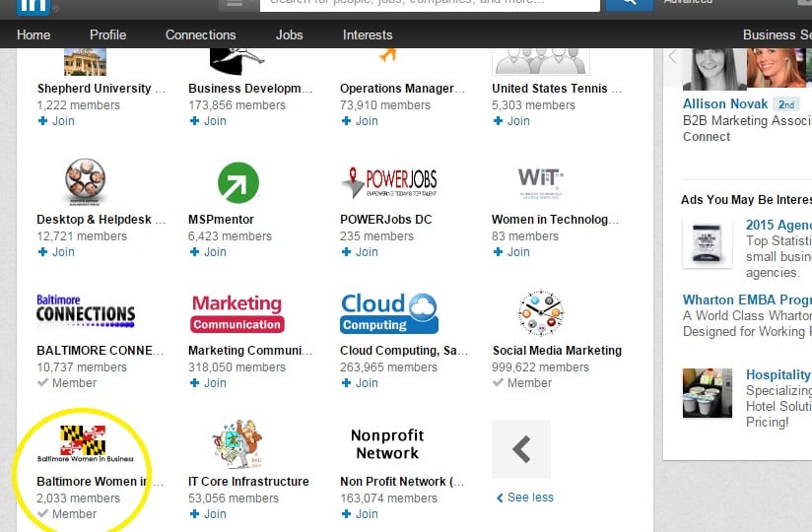The width and height of the screenshot is (812, 532).
Task: Click See less to collapse groups
Action: [525, 498]
